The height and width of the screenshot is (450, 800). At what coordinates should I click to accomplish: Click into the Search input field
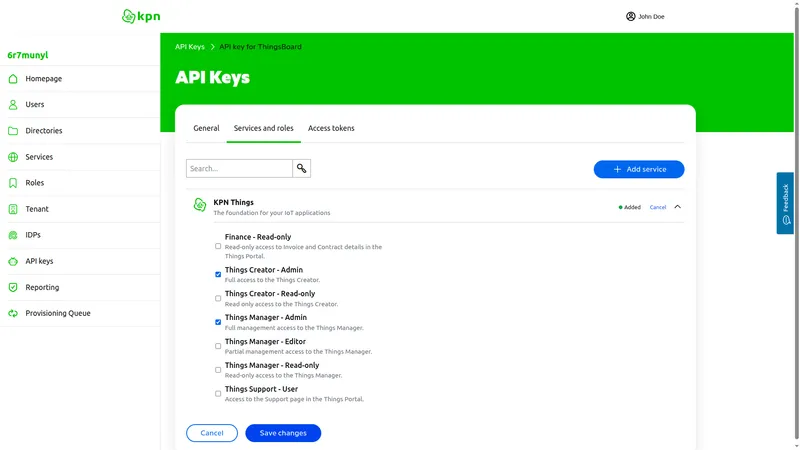(x=239, y=168)
